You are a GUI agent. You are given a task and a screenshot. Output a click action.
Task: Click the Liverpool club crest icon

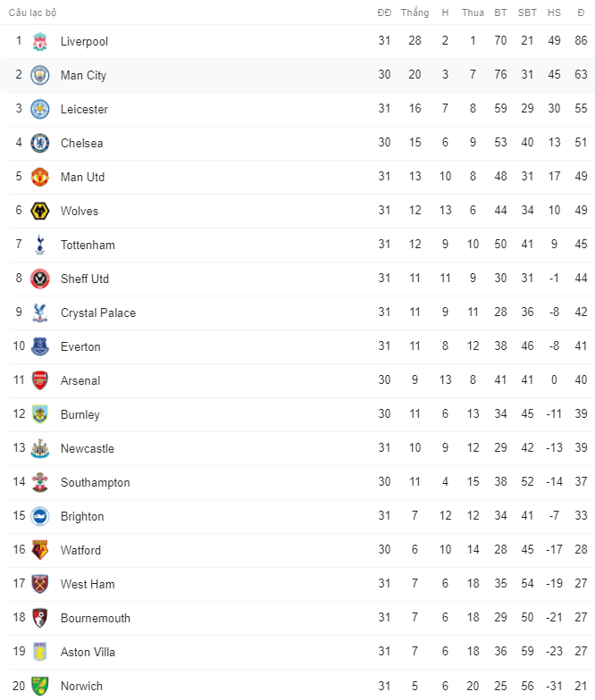39,42
